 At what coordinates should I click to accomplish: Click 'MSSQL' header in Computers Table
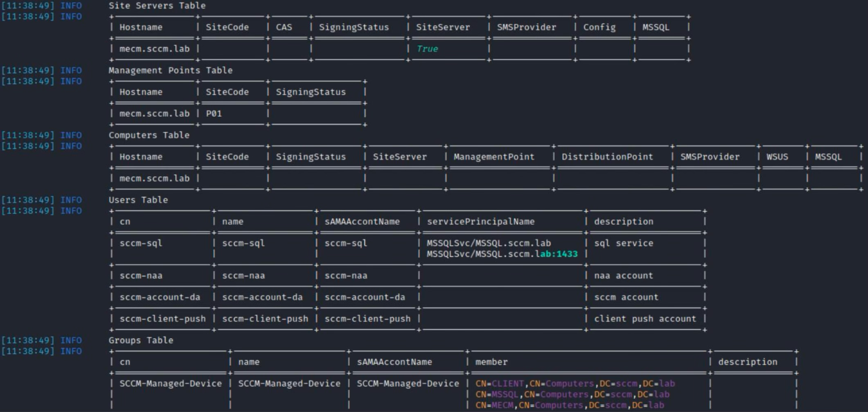(828, 157)
